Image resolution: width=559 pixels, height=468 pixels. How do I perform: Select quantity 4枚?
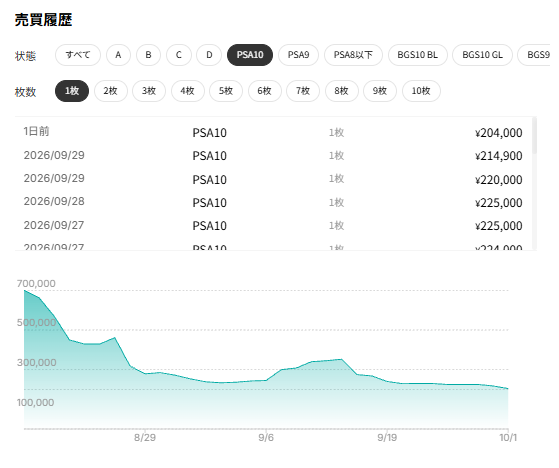(188, 91)
